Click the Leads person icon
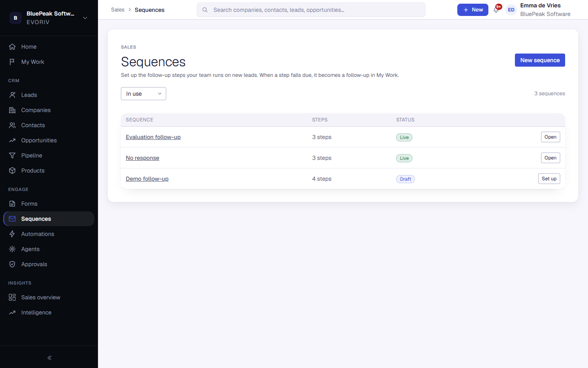 click(x=12, y=95)
